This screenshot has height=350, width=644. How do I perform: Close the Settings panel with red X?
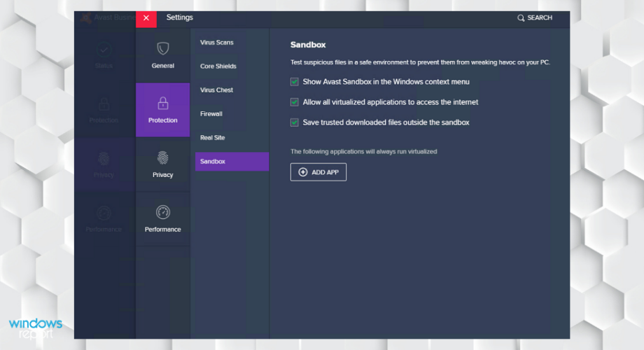pyautogui.click(x=146, y=18)
